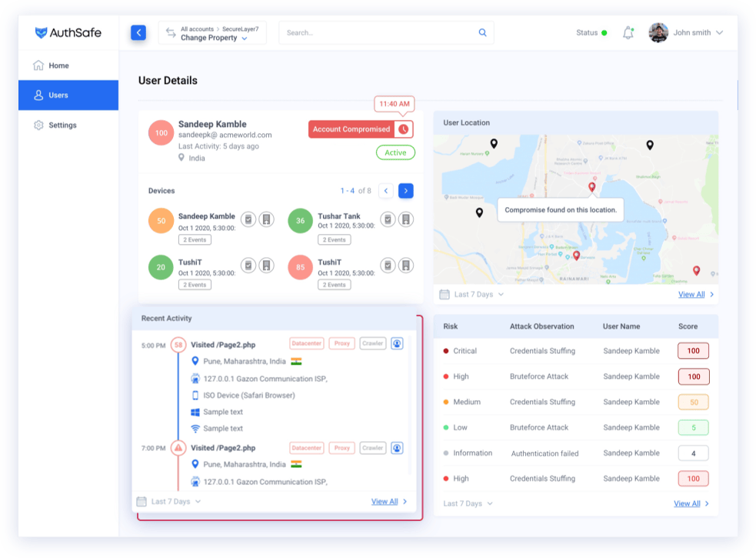The height and width of the screenshot is (558, 756).
Task: Click the clock icon on Account Compromised
Action: click(x=404, y=129)
